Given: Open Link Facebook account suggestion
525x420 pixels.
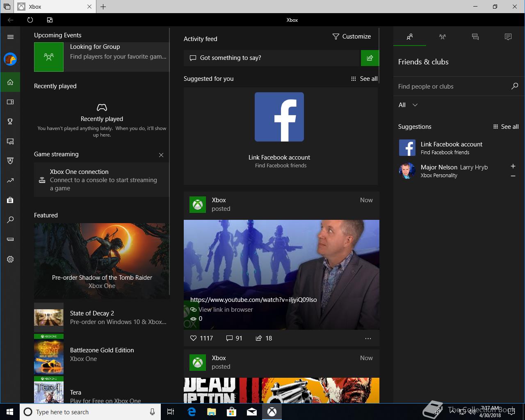Looking at the screenshot, I should [459, 148].
